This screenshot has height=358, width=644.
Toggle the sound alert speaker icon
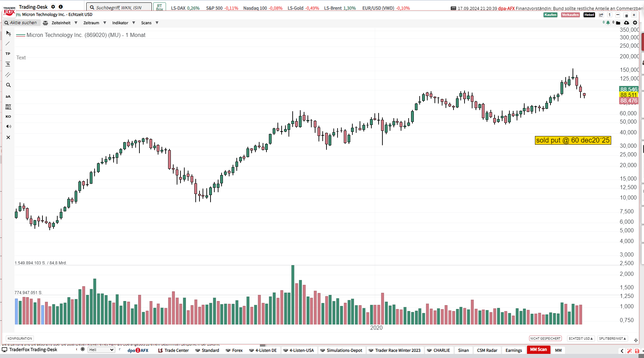8,126
